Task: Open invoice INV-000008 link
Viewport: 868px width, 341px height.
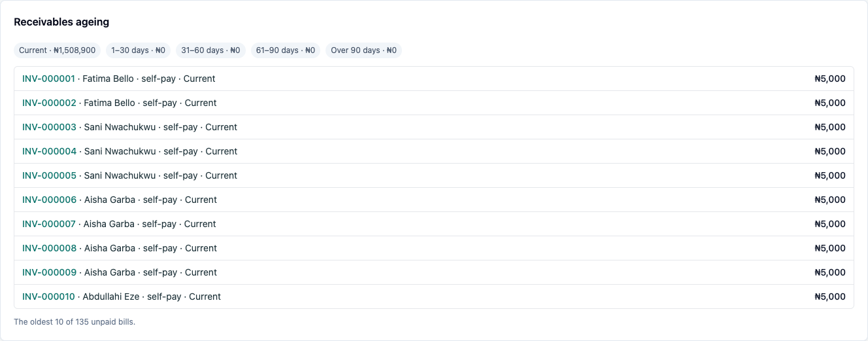Action: click(x=49, y=248)
